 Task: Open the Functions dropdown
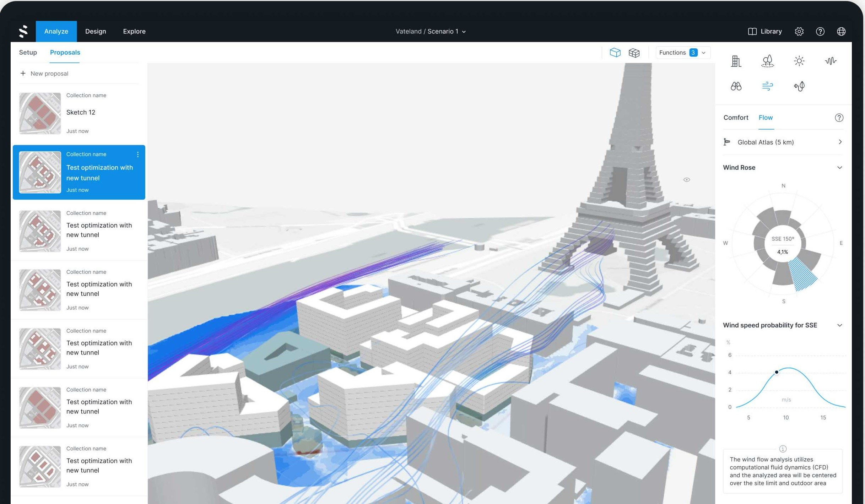pos(682,53)
